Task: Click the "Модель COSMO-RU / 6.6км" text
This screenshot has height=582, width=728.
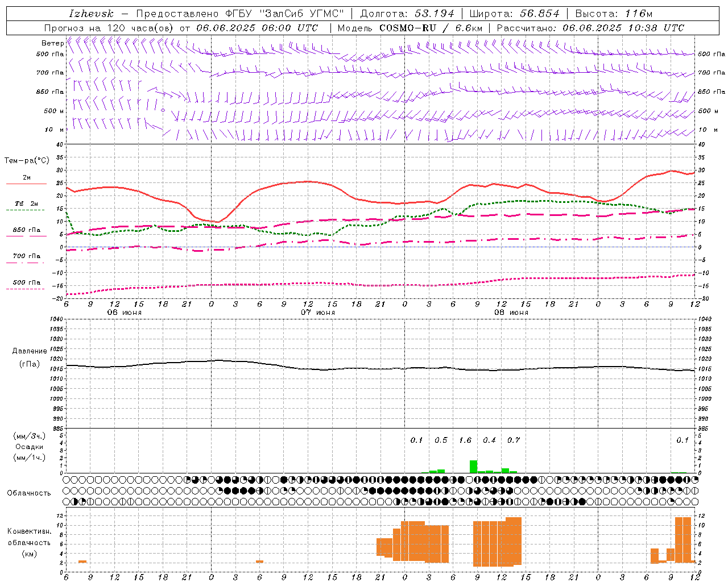Action: click(x=409, y=28)
